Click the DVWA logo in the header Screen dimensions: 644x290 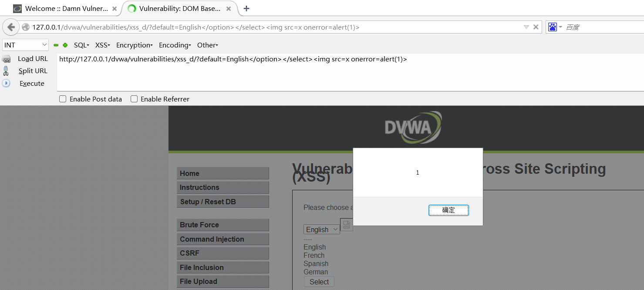[x=413, y=128]
